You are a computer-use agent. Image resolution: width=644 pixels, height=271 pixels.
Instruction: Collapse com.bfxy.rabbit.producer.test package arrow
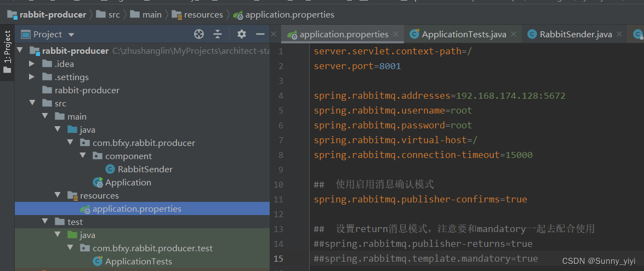(x=70, y=248)
